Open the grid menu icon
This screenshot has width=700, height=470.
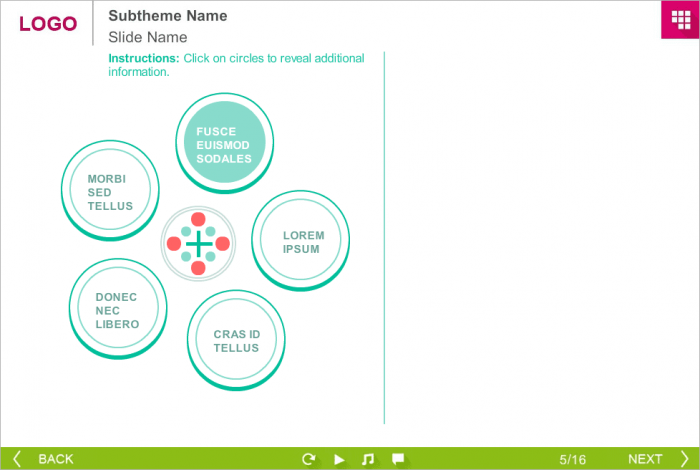pyautogui.click(x=680, y=20)
